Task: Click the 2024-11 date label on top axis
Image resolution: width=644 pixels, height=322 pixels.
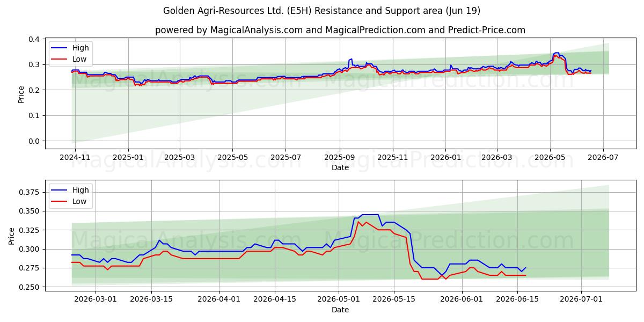Action: 75,157
